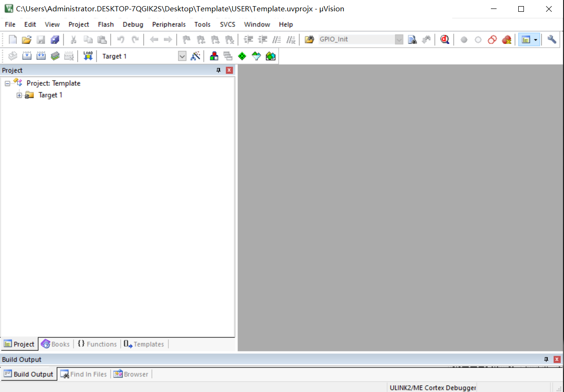564x392 pixels.
Task: Launch the Pack Installer icon
Action: pos(271,56)
